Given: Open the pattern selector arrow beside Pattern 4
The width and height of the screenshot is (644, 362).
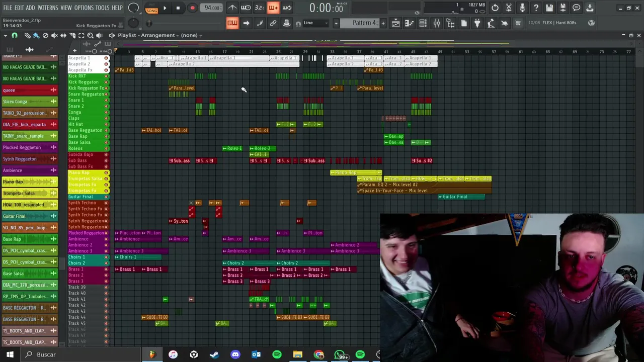Looking at the screenshot, I should [336, 23].
